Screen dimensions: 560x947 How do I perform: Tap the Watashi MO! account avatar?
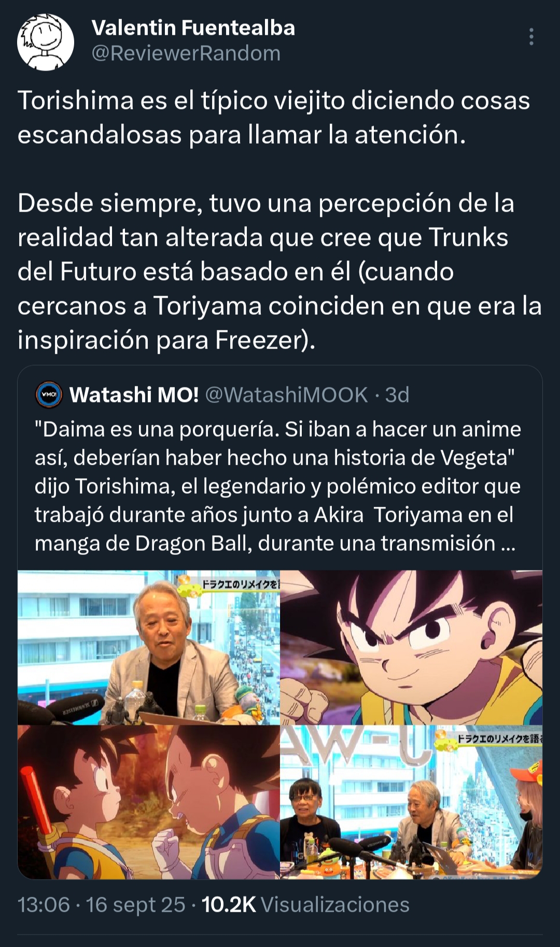click(x=49, y=395)
